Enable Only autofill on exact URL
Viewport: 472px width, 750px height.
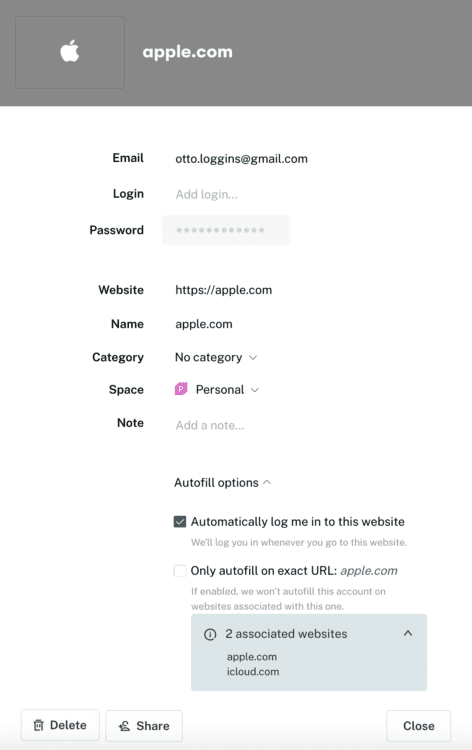[180, 571]
